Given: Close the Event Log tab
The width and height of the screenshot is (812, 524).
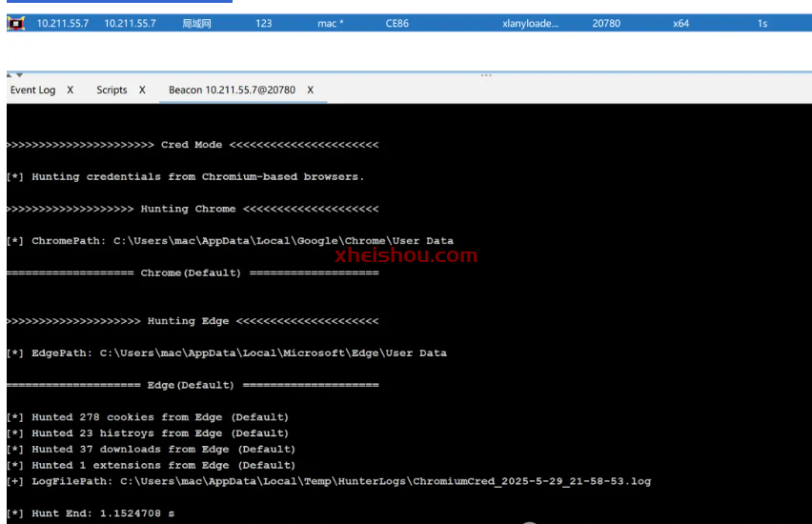Looking at the screenshot, I should pos(71,91).
